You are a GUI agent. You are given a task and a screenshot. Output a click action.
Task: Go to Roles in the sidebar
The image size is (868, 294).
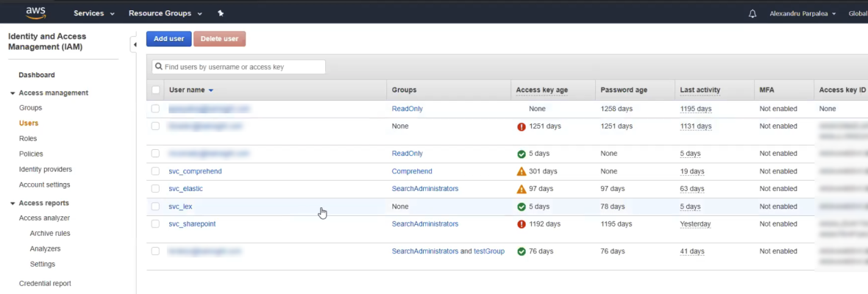click(28, 138)
